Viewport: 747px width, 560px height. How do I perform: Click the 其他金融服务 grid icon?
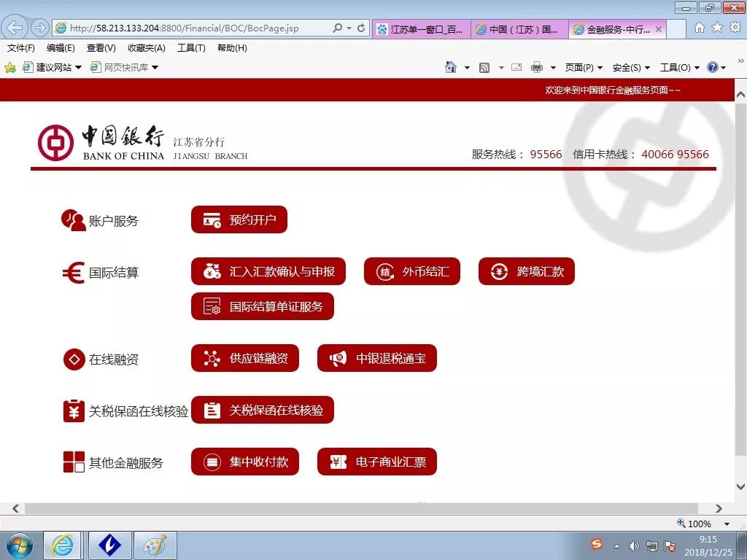click(73, 462)
